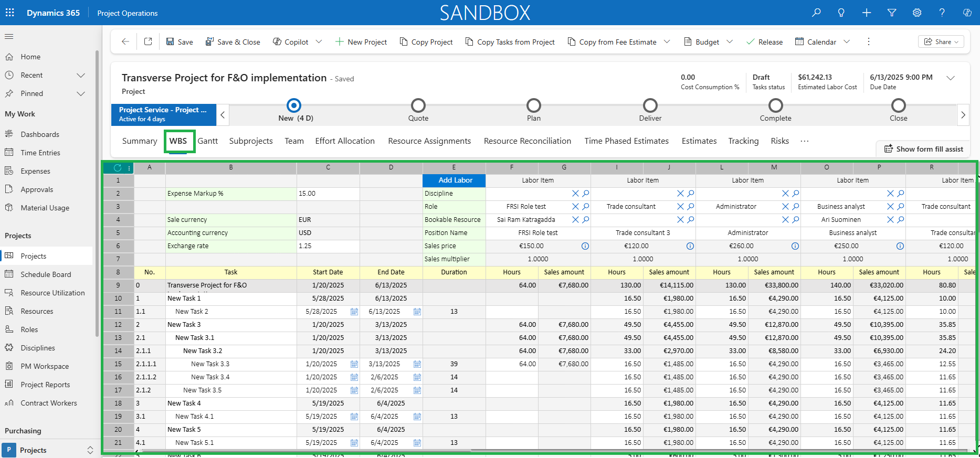Click the search magnifier in header
980x458 pixels.
(816, 13)
